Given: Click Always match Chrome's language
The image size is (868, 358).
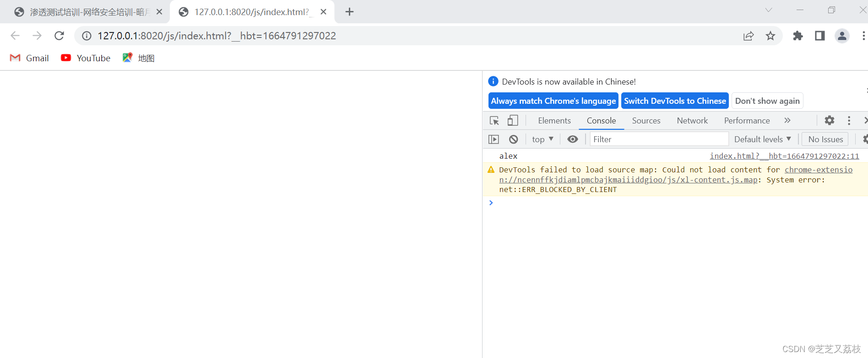Looking at the screenshot, I should point(553,101).
